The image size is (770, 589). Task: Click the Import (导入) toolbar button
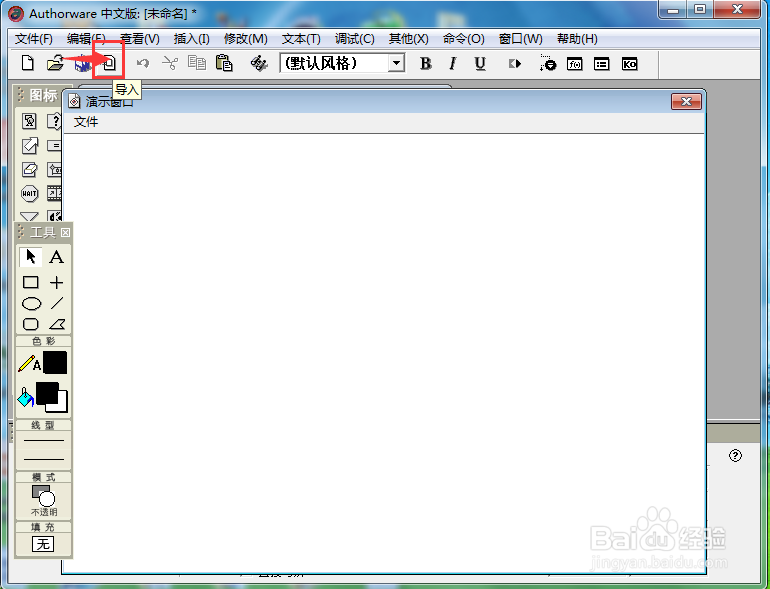[x=109, y=62]
